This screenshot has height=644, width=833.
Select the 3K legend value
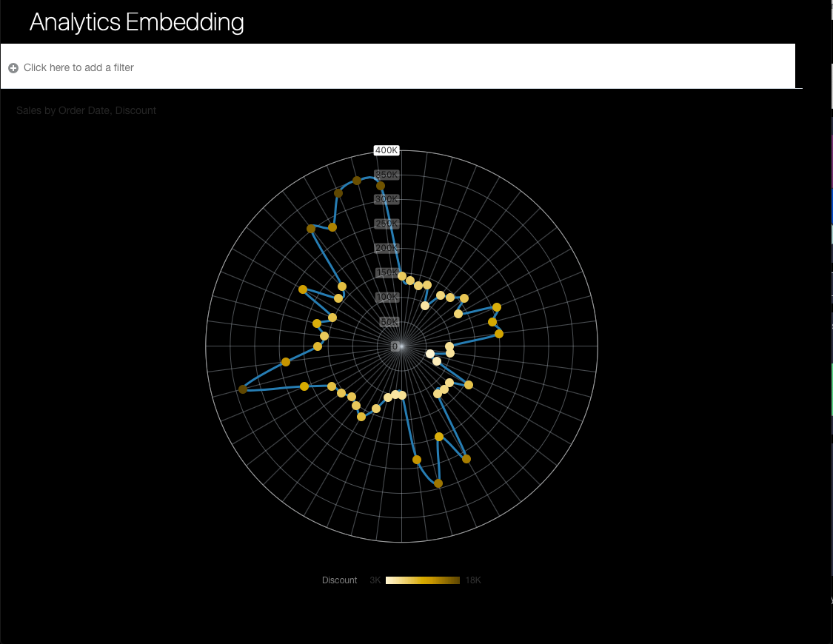[375, 580]
